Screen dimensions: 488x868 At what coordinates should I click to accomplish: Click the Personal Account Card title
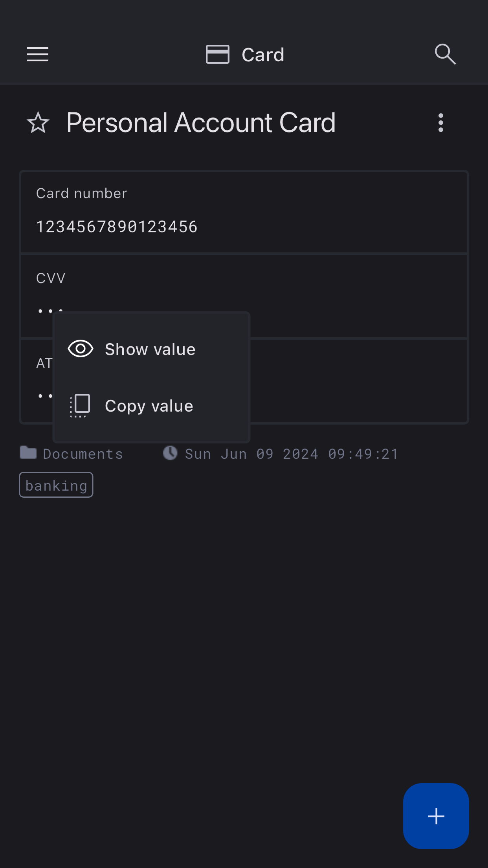pos(201,123)
